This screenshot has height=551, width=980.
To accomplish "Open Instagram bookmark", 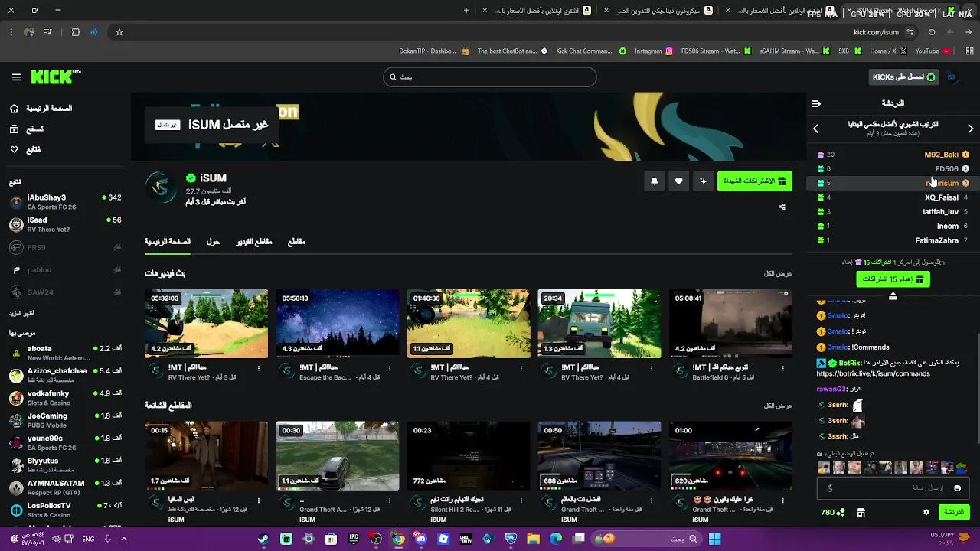I will point(654,51).
